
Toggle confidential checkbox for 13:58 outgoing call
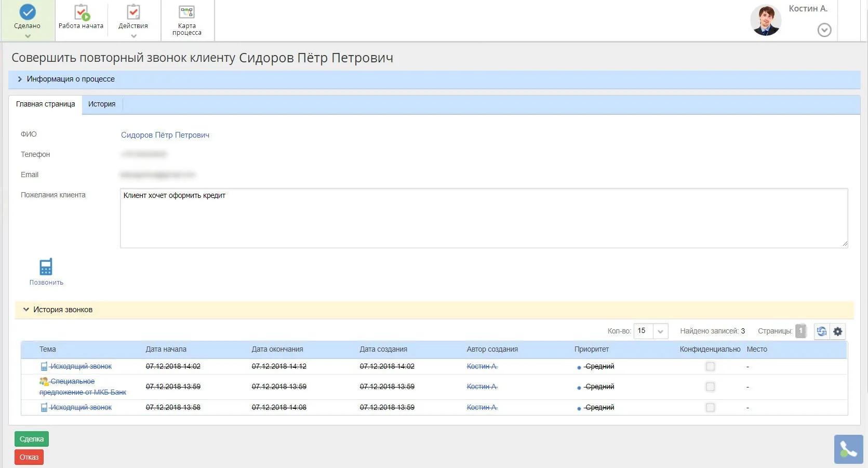(710, 408)
